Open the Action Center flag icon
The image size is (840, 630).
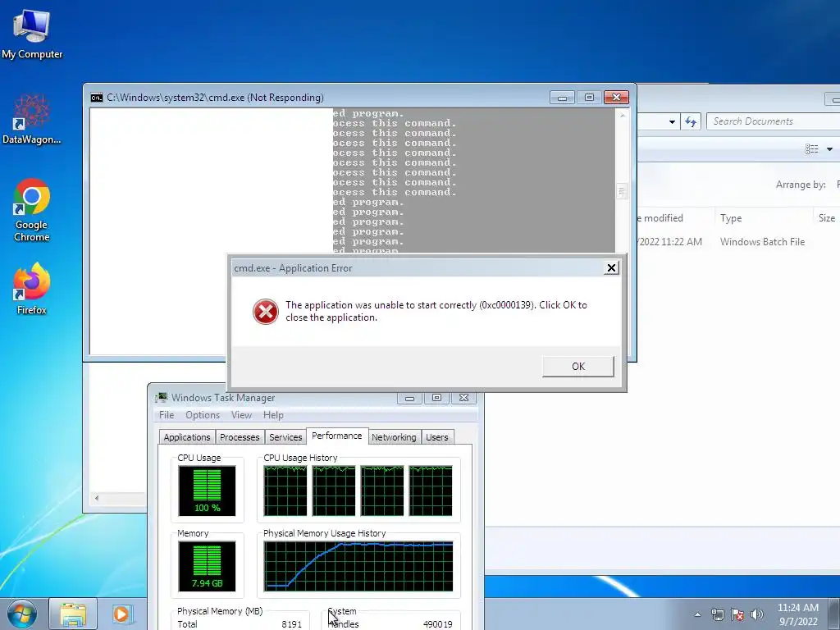pos(737,614)
